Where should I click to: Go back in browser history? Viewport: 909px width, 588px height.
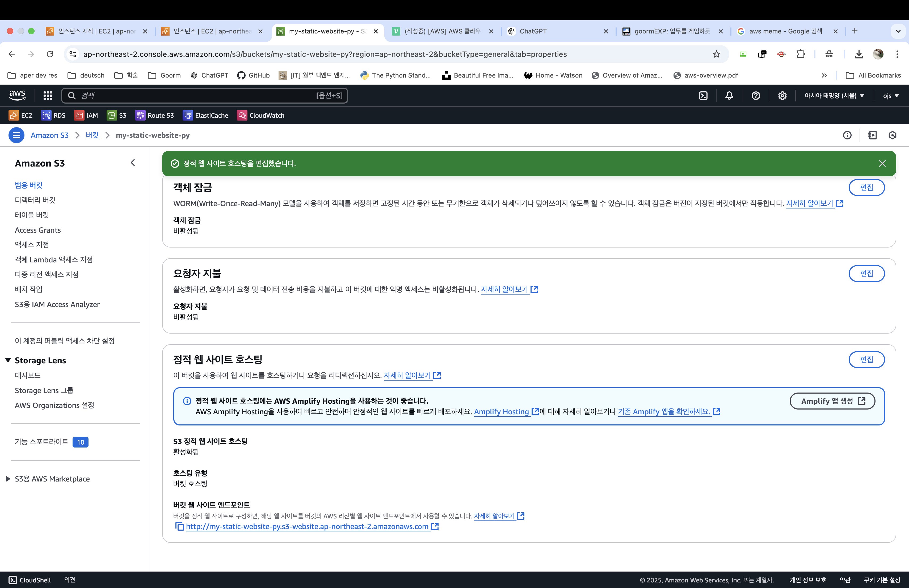(12, 54)
